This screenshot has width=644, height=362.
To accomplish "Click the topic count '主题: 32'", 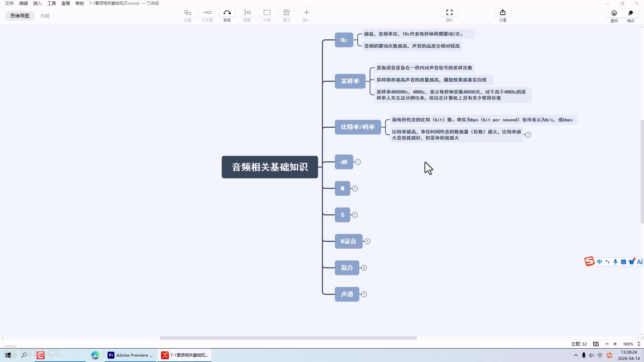I will (x=579, y=344).
